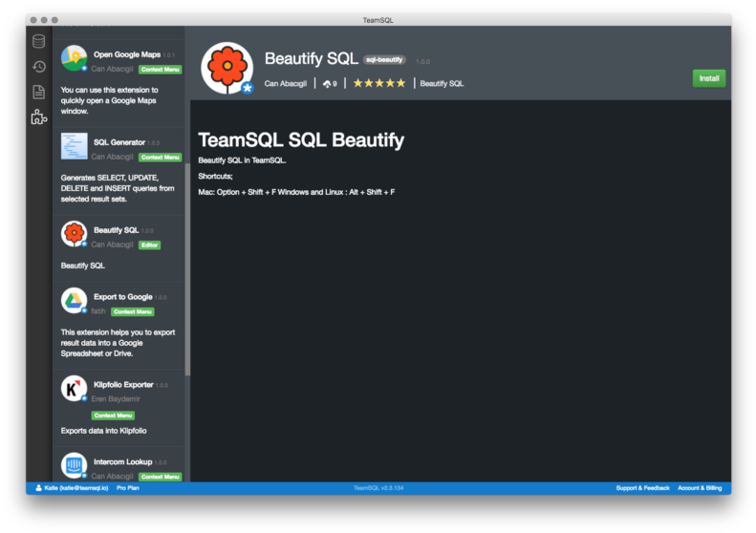Select the SQL Generator extension title

(x=119, y=142)
